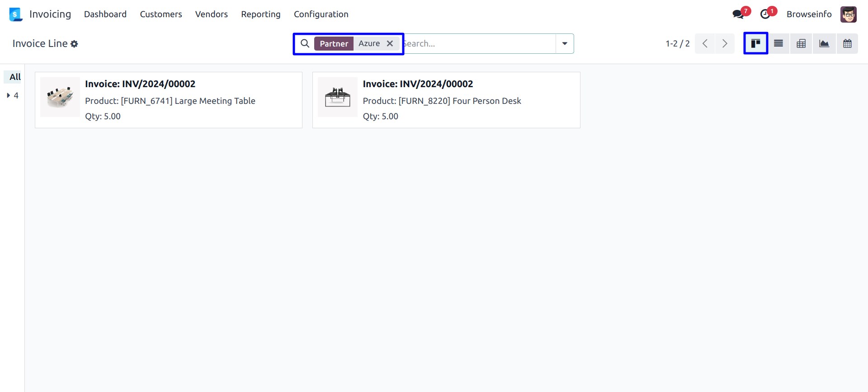Open the Invoice Line settings gear
The height and width of the screenshot is (392, 868).
point(74,44)
